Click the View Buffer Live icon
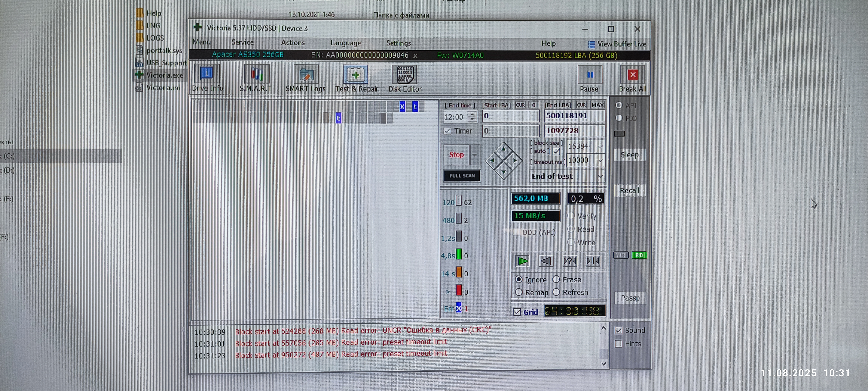Image resolution: width=868 pixels, height=391 pixels. [591, 44]
